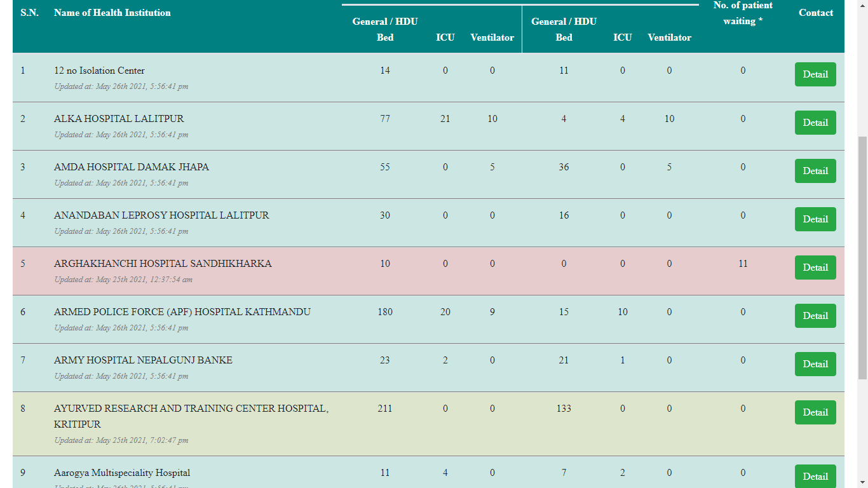Open Detail for 12 no Isolation Center
This screenshot has height=488, width=868.
(x=815, y=74)
